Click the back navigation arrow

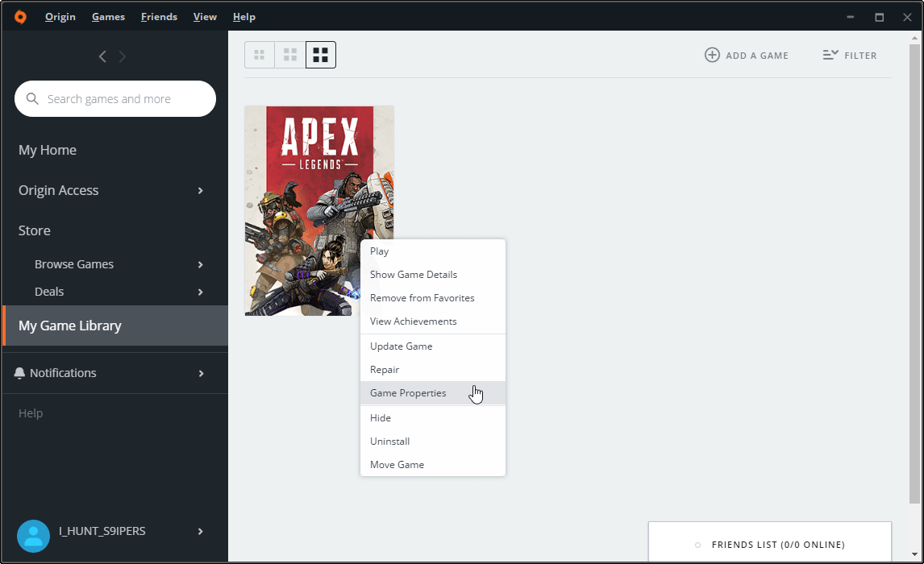pos(102,56)
